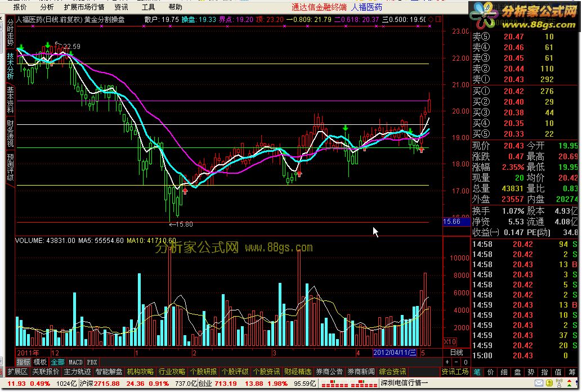Open the 帮助 menu

(x=175, y=7)
